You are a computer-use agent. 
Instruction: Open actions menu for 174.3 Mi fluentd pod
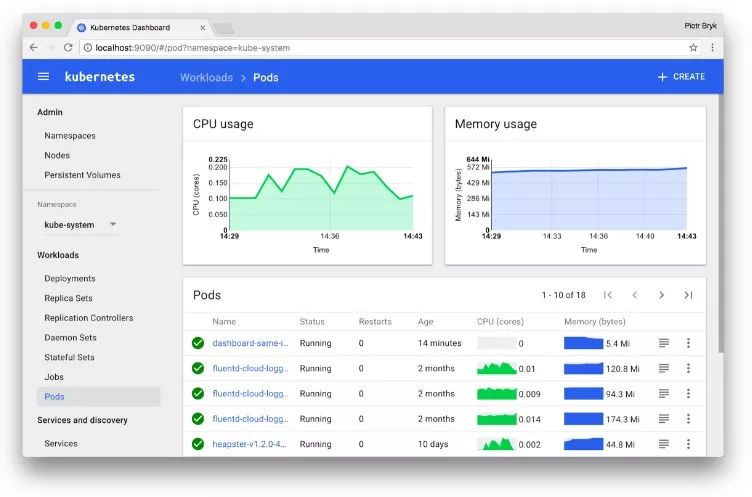(x=688, y=419)
